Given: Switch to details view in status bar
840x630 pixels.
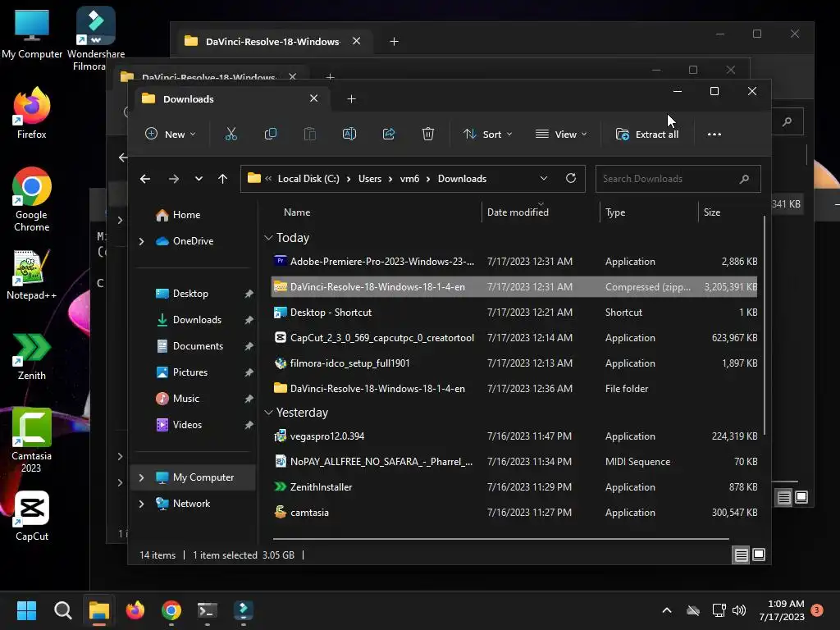Looking at the screenshot, I should [741, 555].
